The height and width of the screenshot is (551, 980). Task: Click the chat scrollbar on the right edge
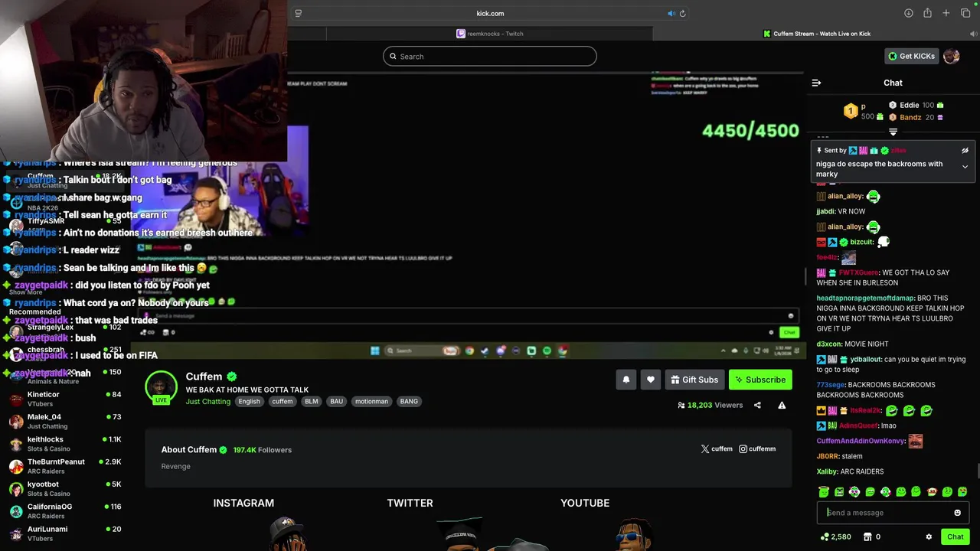coord(977,471)
